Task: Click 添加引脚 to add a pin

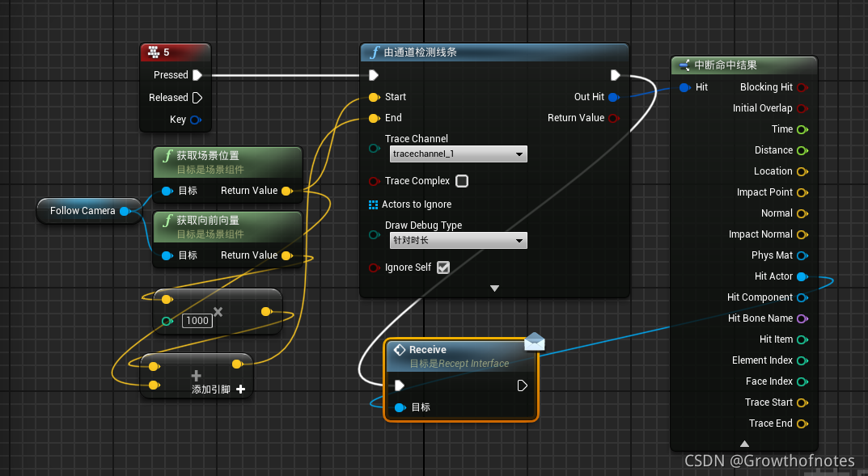Action: tap(210, 389)
